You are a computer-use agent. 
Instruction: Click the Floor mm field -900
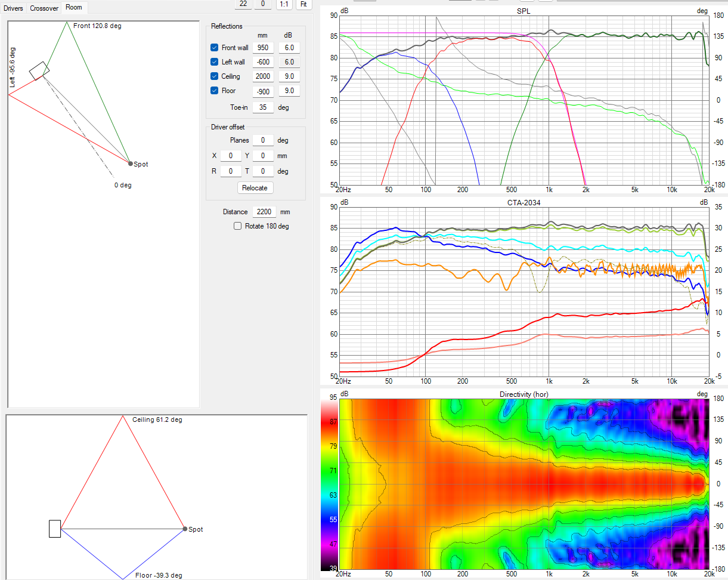click(x=263, y=91)
